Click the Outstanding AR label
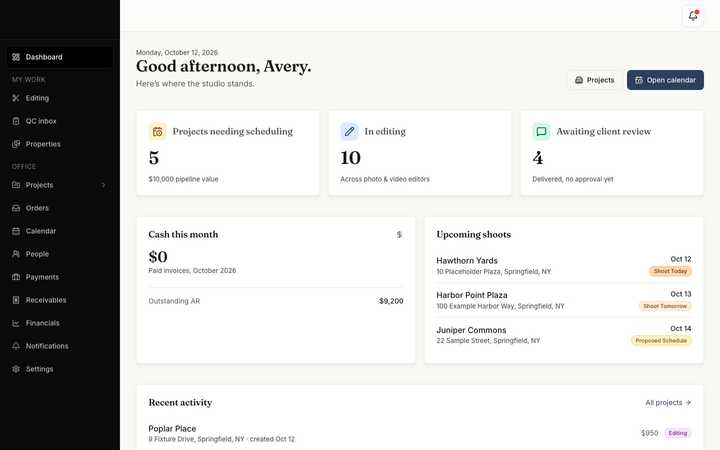 [174, 301]
